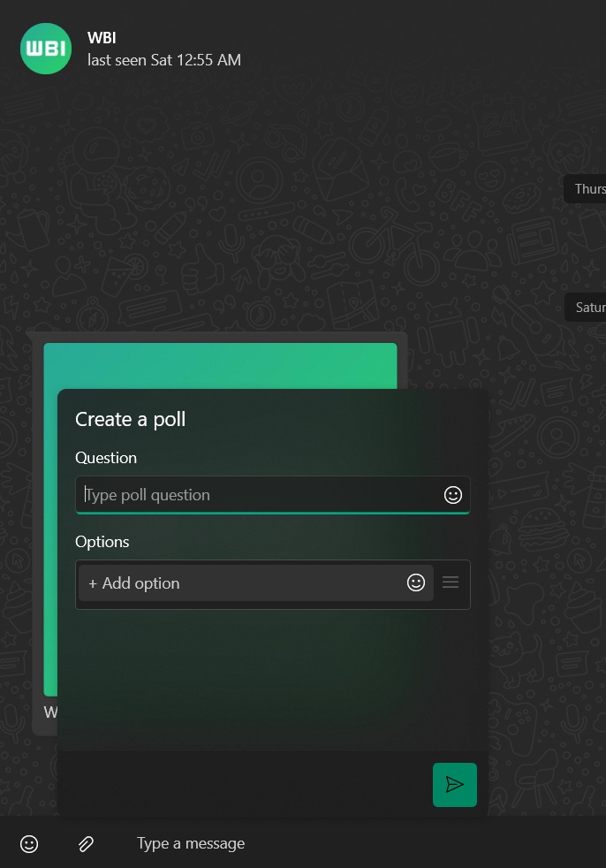Click the + Add option field
This screenshot has height=868, width=606.
[239, 583]
